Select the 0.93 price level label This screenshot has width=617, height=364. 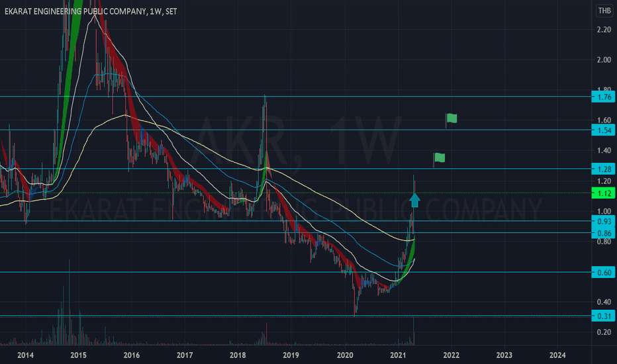(x=603, y=222)
